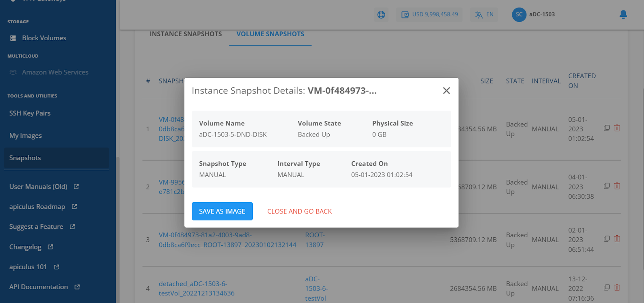Click external-link icon beside apiculus 101
644x303 pixels.
point(56,267)
